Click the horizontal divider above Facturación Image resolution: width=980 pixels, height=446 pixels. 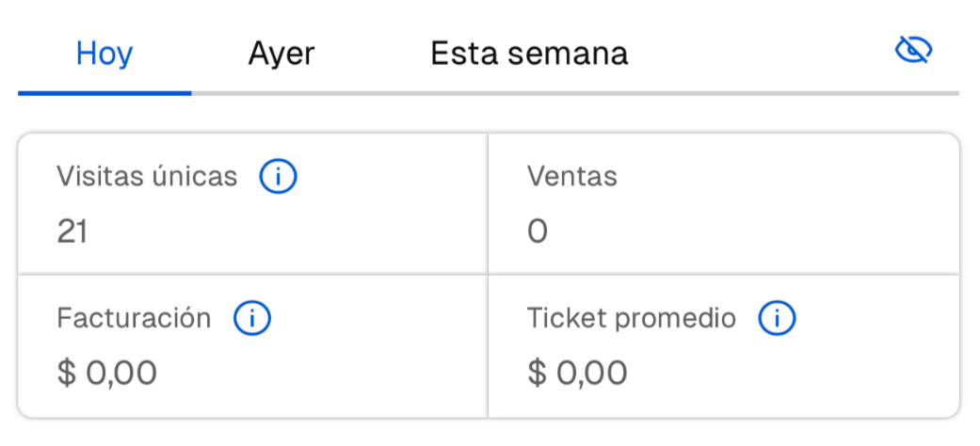coord(252,275)
